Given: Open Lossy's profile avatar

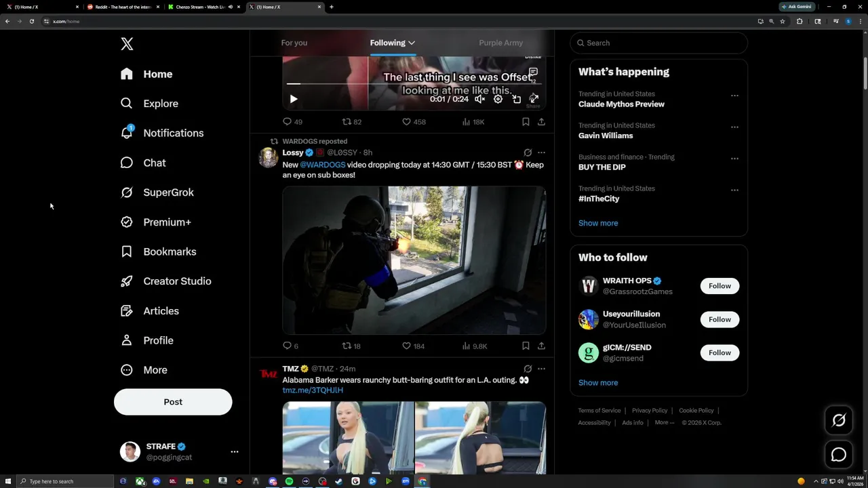Looking at the screenshot, I should [269, 157].
